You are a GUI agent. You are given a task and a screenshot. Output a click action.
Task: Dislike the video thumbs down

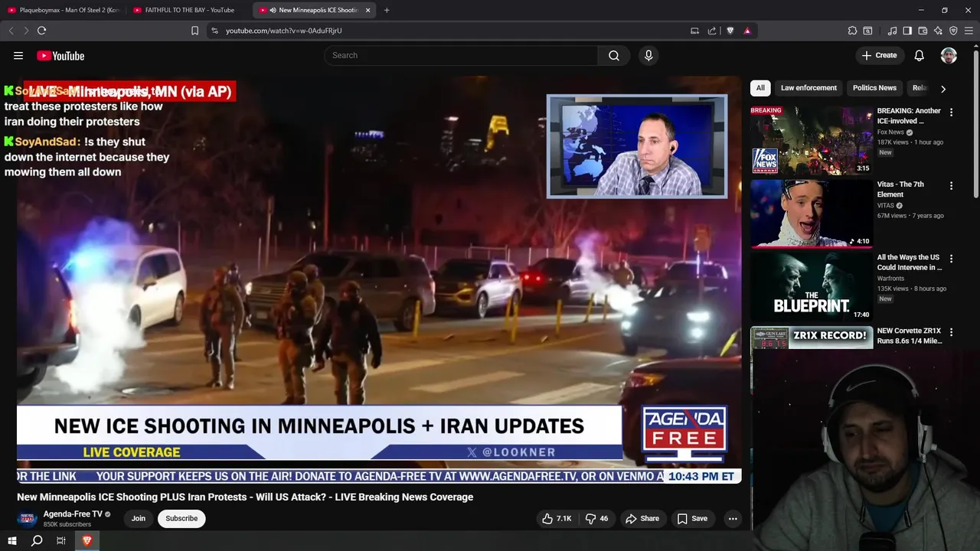(x=596, y=519)
